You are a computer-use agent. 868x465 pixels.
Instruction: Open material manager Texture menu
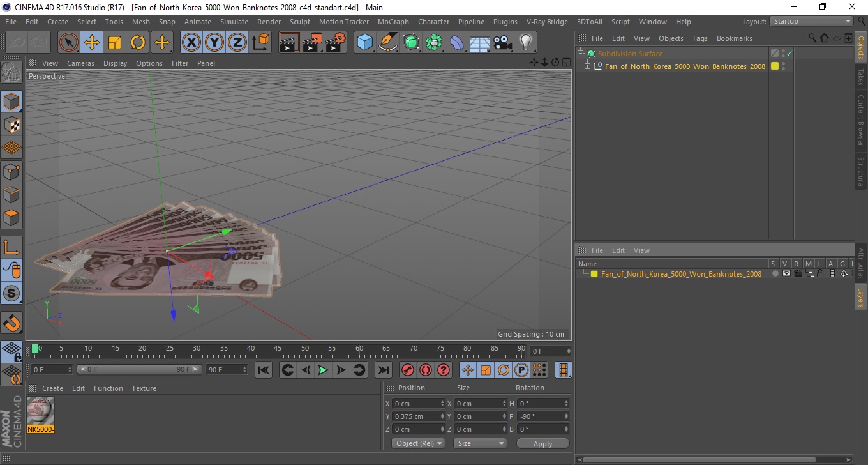[144, 388]
